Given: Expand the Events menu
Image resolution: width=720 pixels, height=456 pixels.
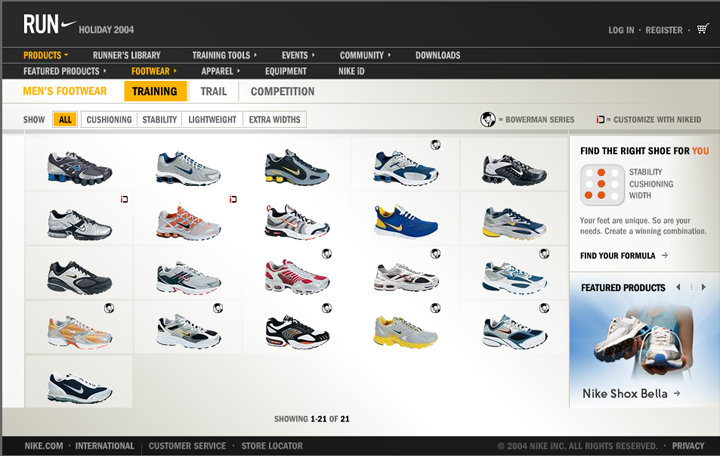Looking at the screenshot, I should click(298, 55).
